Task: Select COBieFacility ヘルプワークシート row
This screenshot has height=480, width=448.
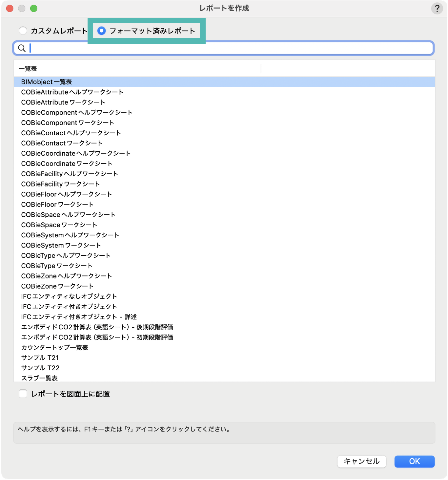Action: tap(70, 174)
